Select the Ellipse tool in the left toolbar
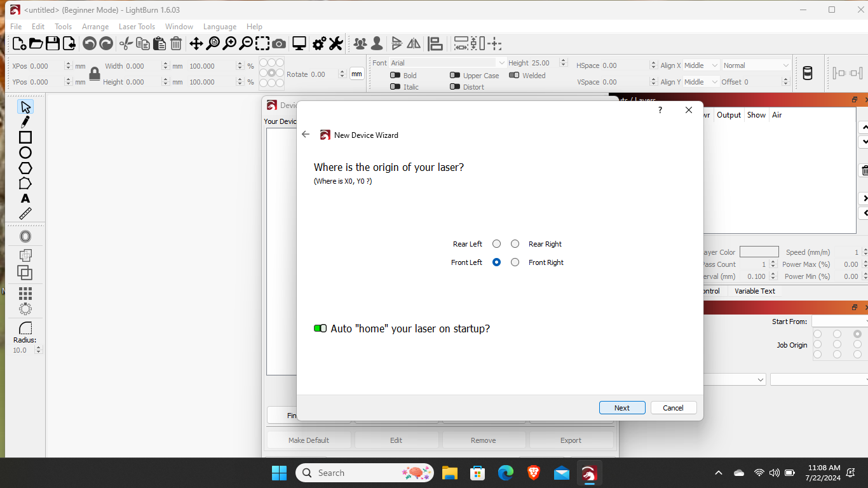868x488 pixels. click(x=25, y=152)
